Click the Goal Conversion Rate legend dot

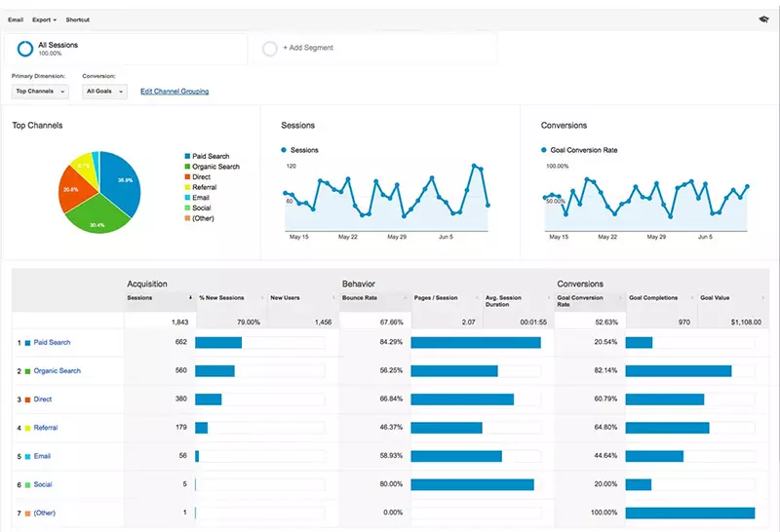[544, 150]
